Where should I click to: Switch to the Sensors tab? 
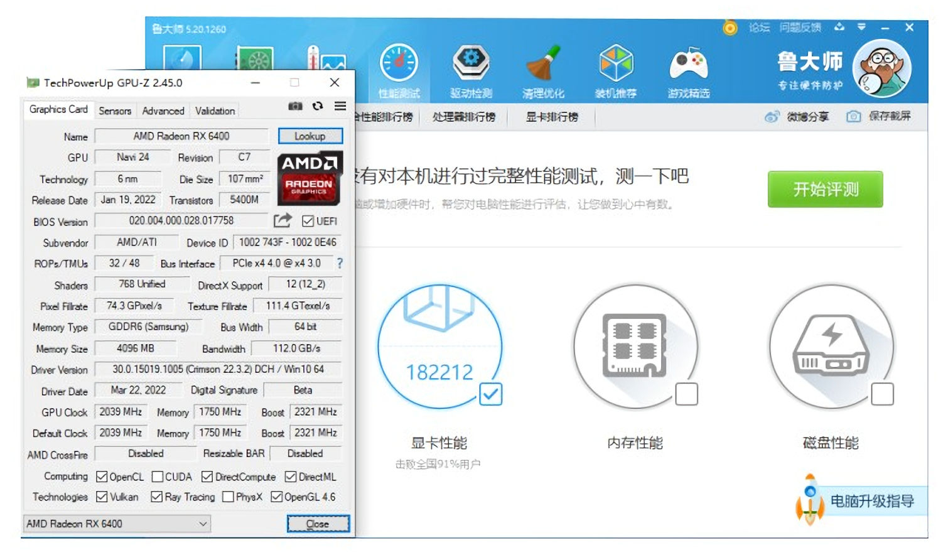point(115,111)
